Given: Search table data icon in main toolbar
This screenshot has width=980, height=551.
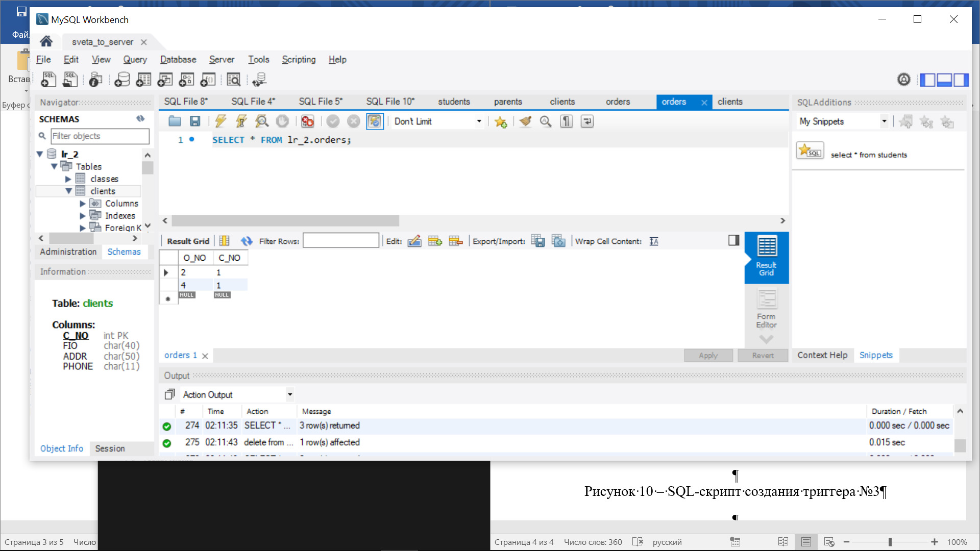Looking at the screenshot, I should pos(233,80).
